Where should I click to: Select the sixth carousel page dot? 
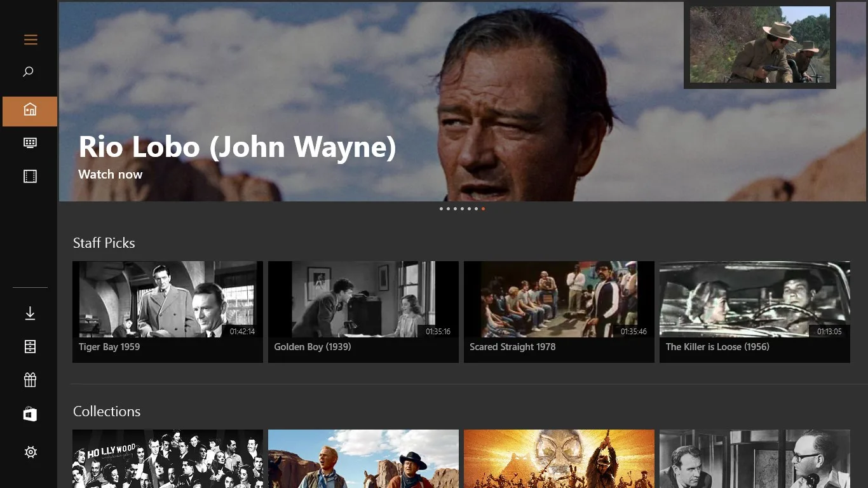pos(476,208)
